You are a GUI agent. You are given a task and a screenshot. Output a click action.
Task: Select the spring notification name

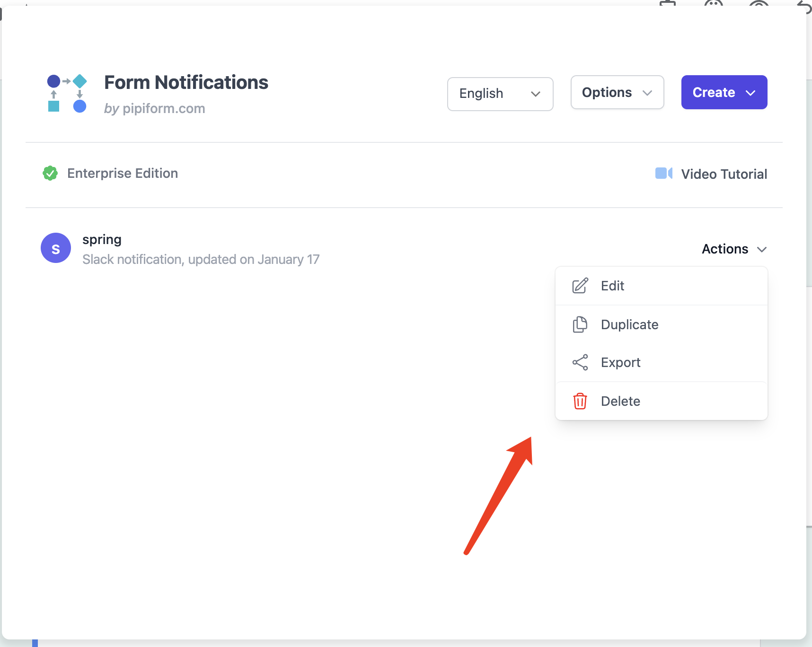102,239
